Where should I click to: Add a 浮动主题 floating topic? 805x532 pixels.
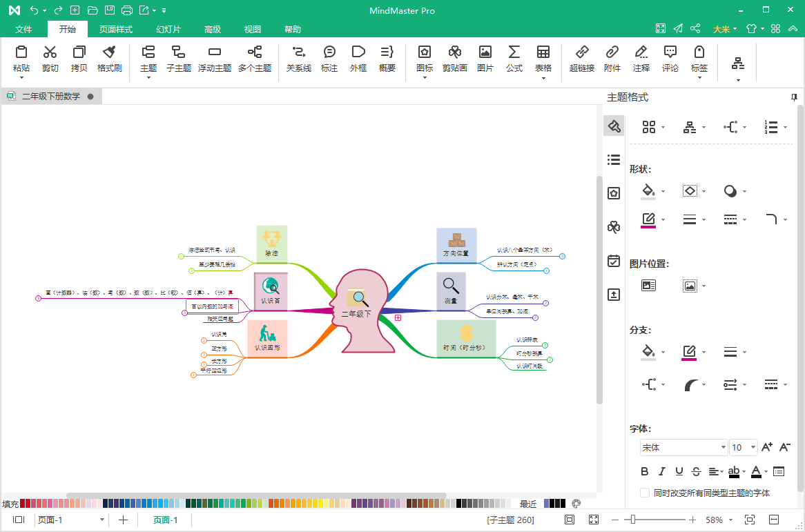[x=214, y=58]
